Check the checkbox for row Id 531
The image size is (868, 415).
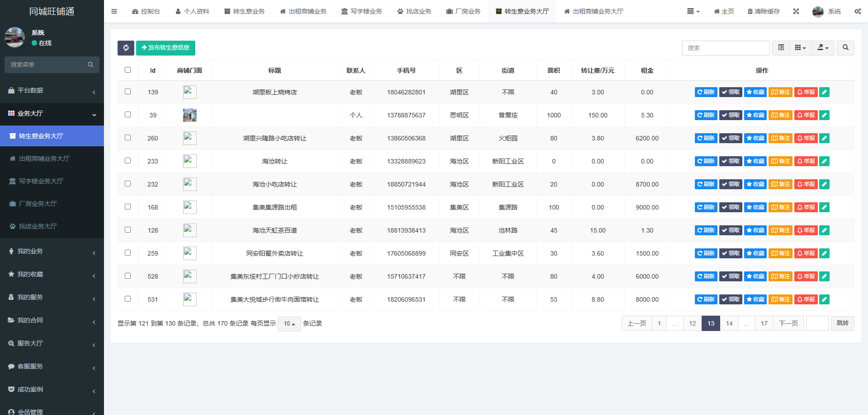[128, 298]
